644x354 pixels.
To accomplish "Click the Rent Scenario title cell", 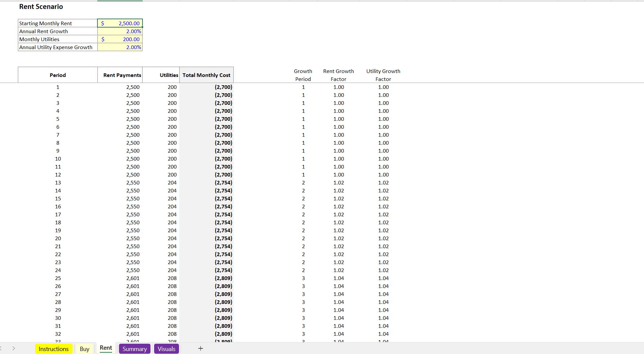I will coord(41,7).
